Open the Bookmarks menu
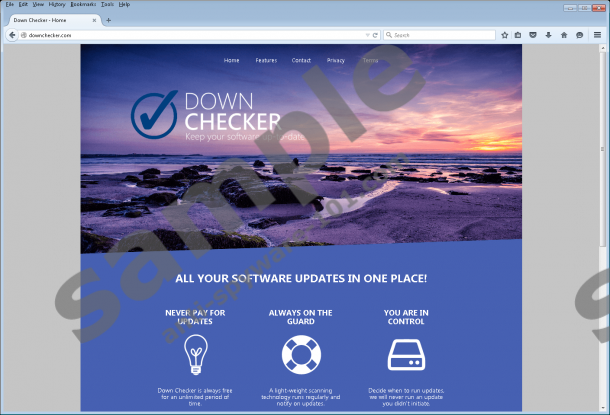The image size is (610, 415). click(x=83, y=5)
